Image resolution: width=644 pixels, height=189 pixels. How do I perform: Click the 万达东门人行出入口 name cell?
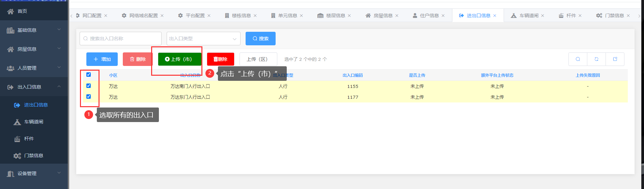pos(190,97)
